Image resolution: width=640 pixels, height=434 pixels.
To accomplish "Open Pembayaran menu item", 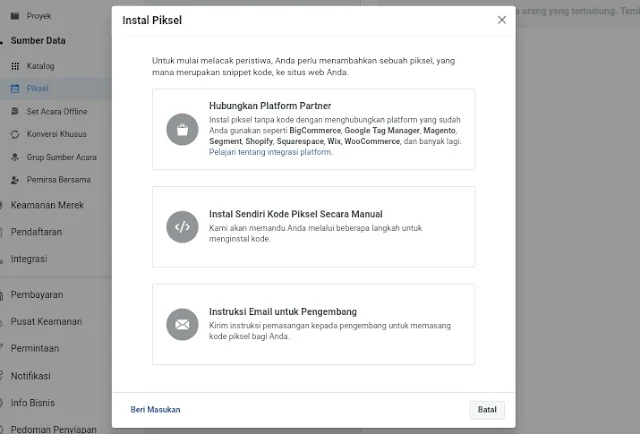I will [x=37, y=295].
